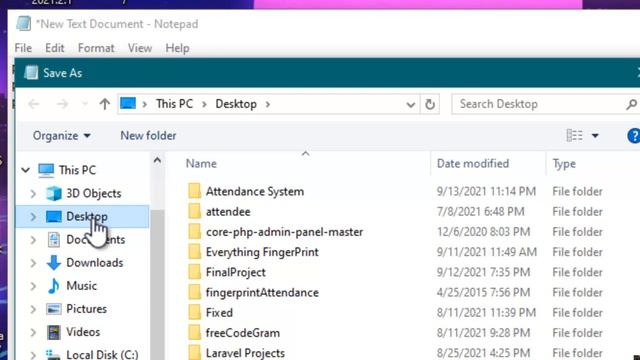Refresh the Desktop folder view

coord(430,104)
